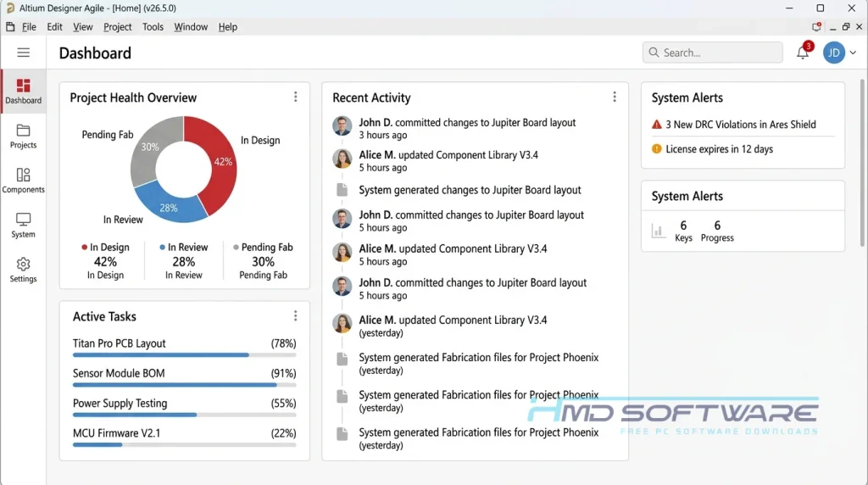Open the Edit menu
Image resolution: width=868 pixels, height=485 pixels.
click(54, 26)
